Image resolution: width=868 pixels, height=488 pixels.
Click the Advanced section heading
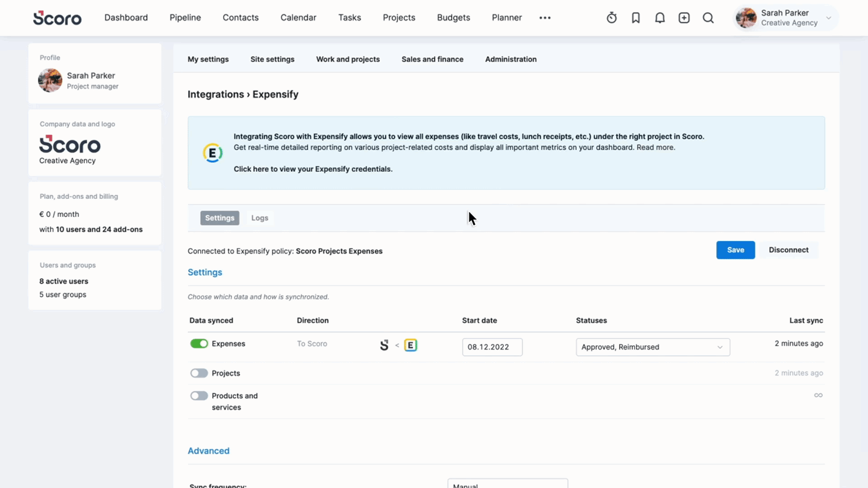pyautogui.click(x=209, y=451)
